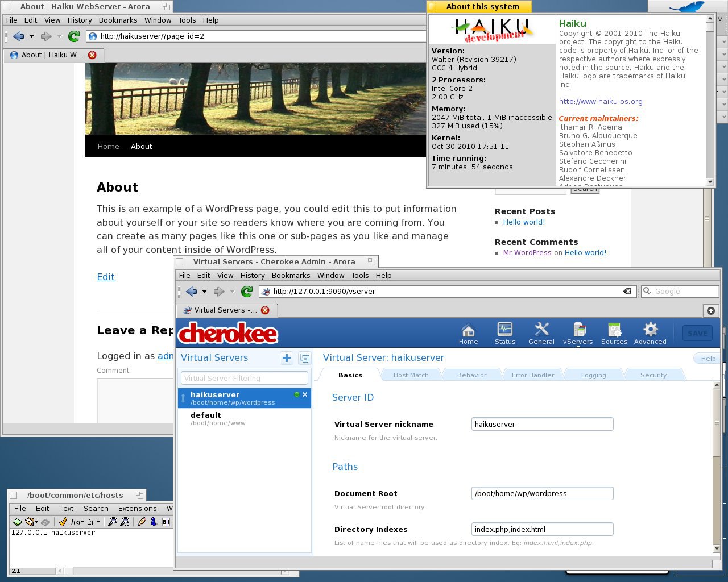
Task: Close the About | Haiku W... tab
Action: (x=92, y=55)
